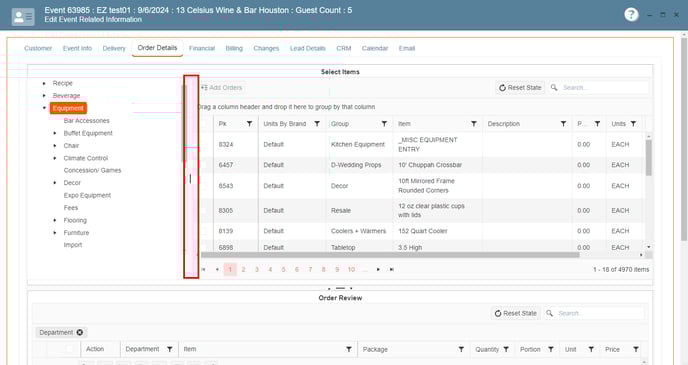Open filter on Units By Brand column
Viewport: 688px width, 365px height.
(317, 124)
